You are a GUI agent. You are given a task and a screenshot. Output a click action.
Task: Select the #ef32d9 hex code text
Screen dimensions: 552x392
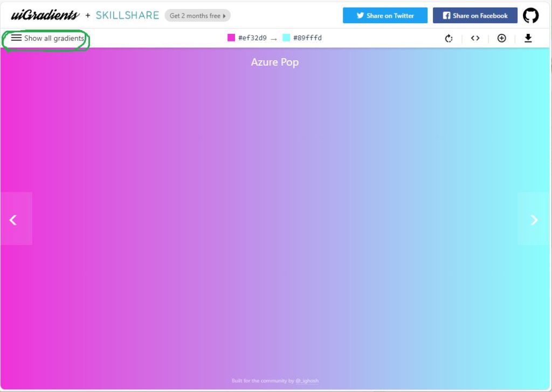coord(252,38)
